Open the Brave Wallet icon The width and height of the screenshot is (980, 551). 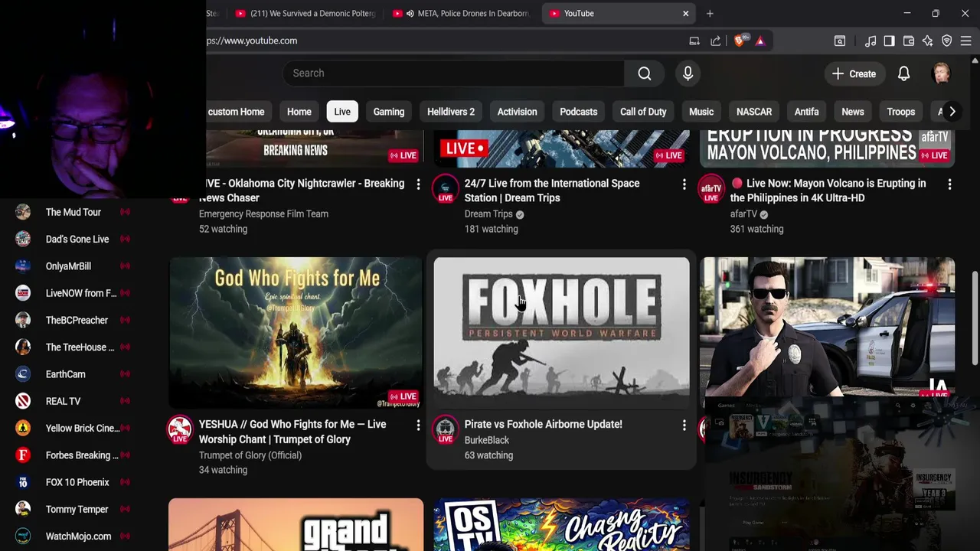coord(909,41)
